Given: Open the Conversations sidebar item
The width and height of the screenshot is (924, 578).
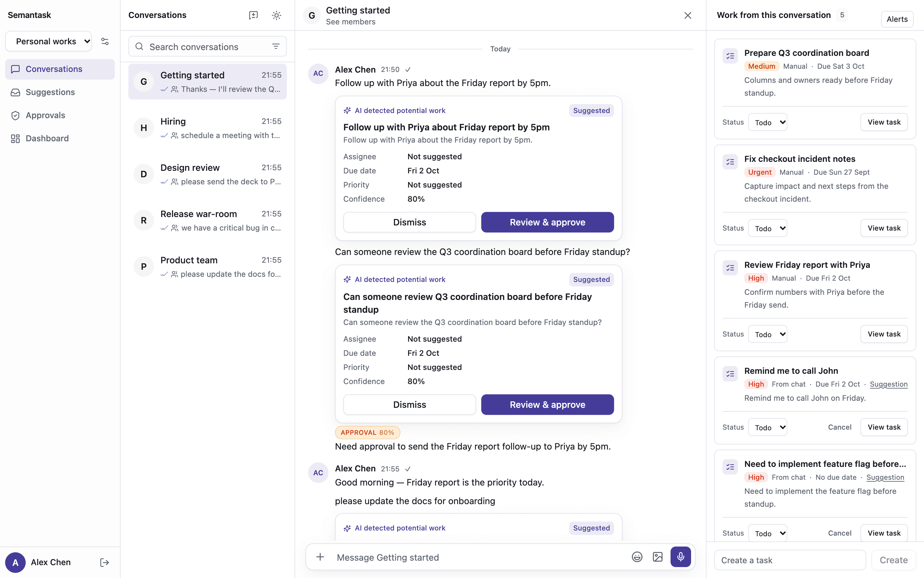Looking at the screenshot, I should (60, 69).
